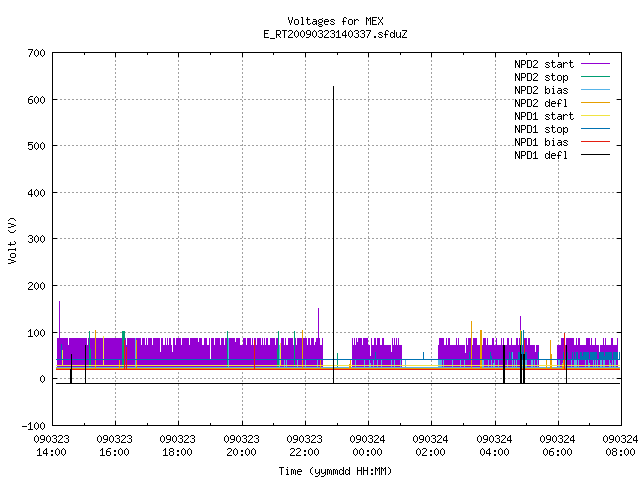The width and height of the screenshot is (640, 480).
Task: Click the 'NPD2 defl' legend label
Action: 541,103
